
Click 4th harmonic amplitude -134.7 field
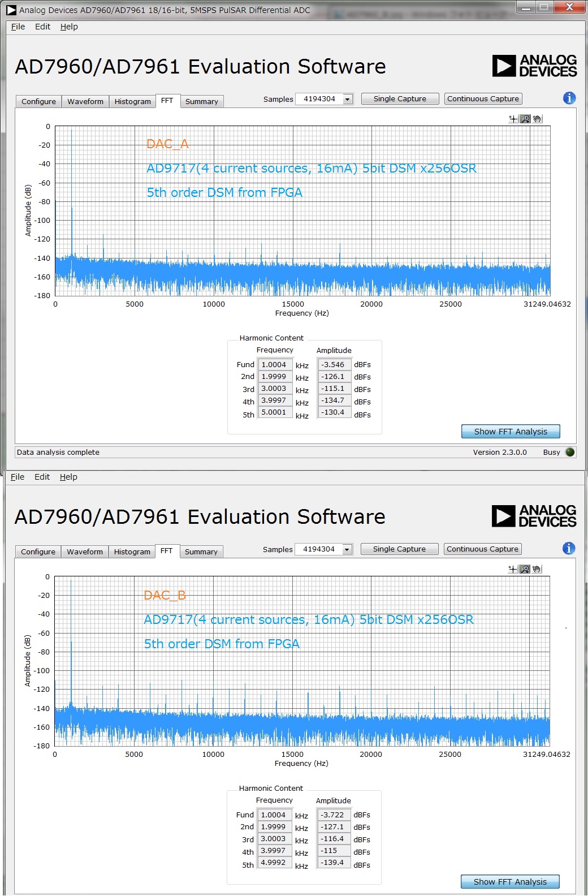[334, 400]
